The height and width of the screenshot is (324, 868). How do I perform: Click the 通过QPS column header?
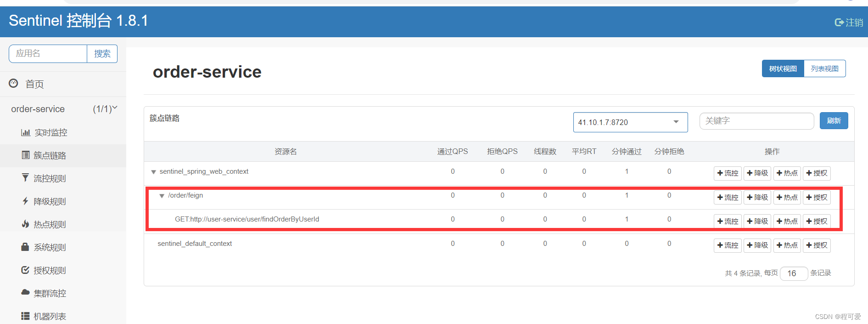click(452, 152)
